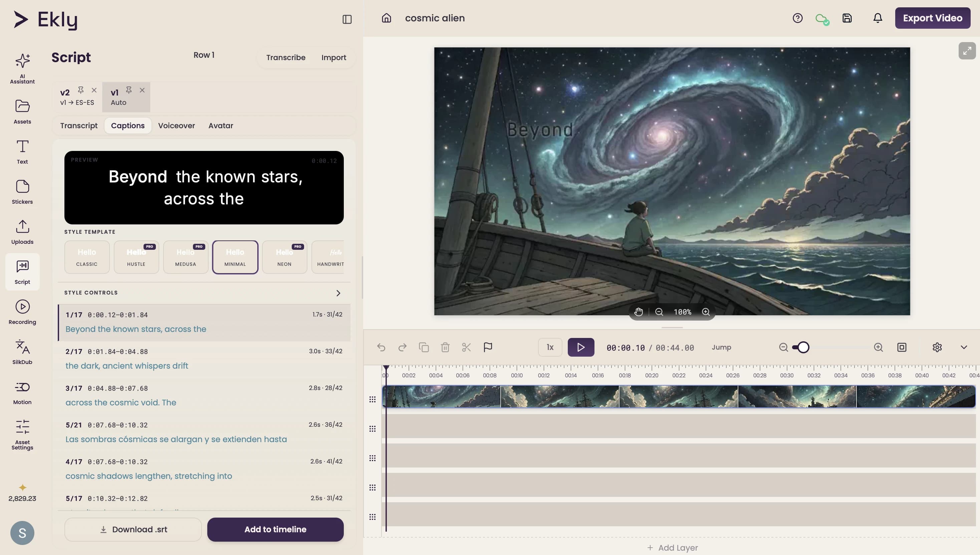Viewport: 980px width, 555px height.
Task: Open notifications bell
Action: 878,18
